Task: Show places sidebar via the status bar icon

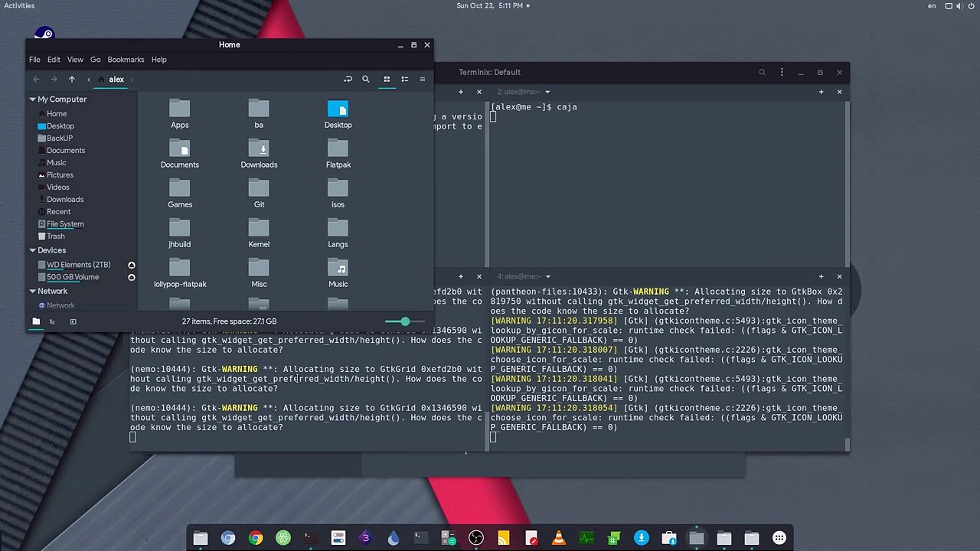Action: [36, 321]
